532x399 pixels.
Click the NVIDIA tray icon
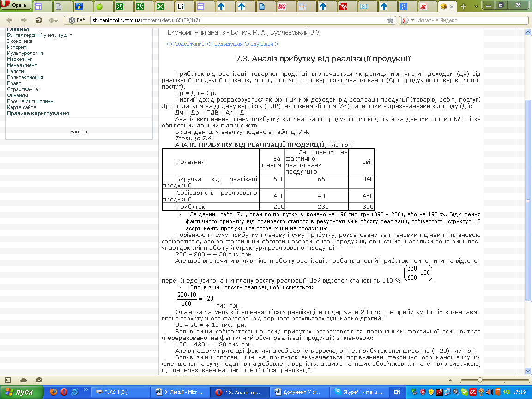[x=506, y=392]
